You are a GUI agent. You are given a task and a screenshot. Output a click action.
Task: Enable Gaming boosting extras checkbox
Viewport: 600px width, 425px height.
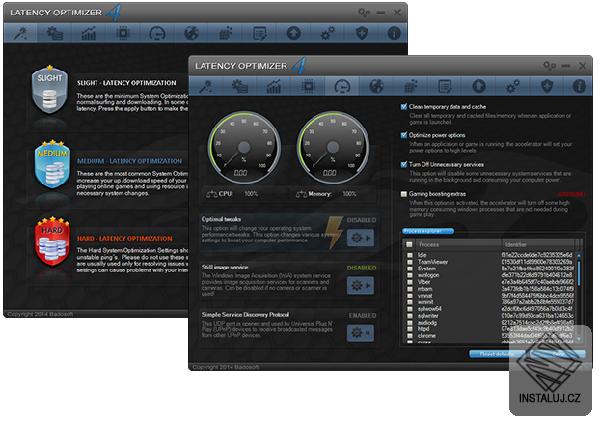[x=403, y=194]
